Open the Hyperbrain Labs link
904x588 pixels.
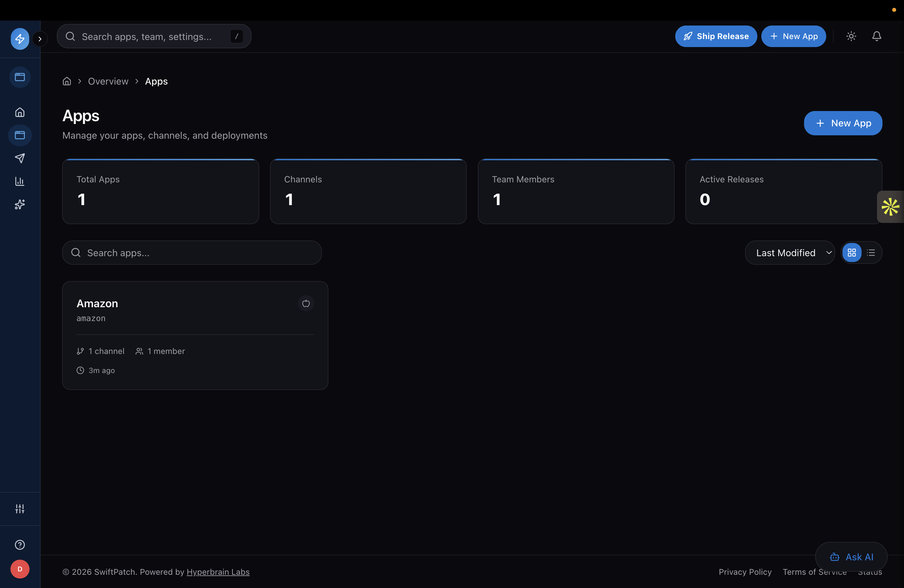coord(218,572)
